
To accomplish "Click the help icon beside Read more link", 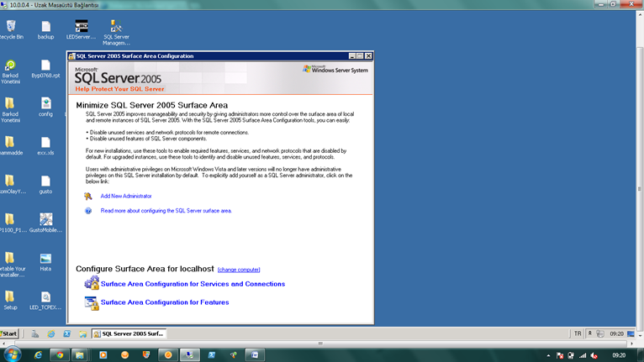I will 88,211.
